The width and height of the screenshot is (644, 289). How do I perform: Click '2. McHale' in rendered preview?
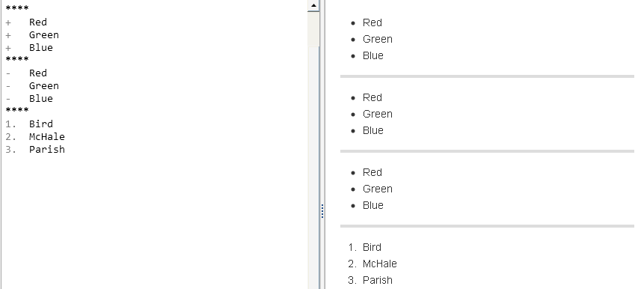pyautogui.click(x=372, y=264)
